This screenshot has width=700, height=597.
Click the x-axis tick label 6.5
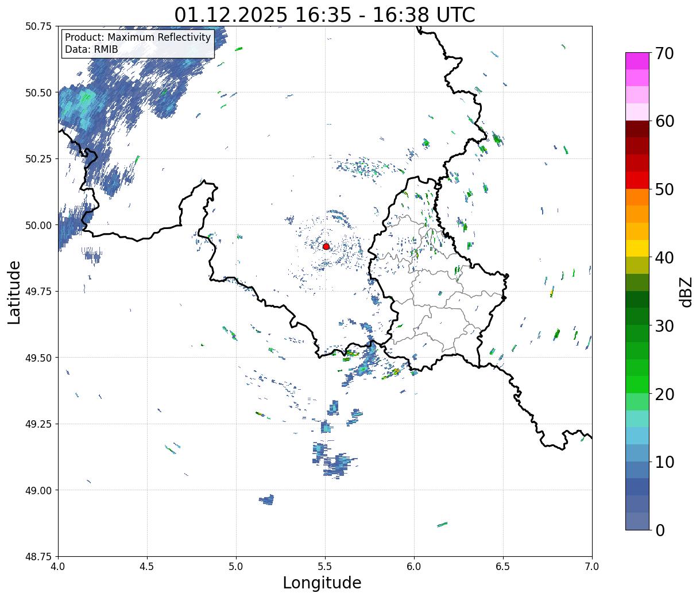[x=503, y=567]
